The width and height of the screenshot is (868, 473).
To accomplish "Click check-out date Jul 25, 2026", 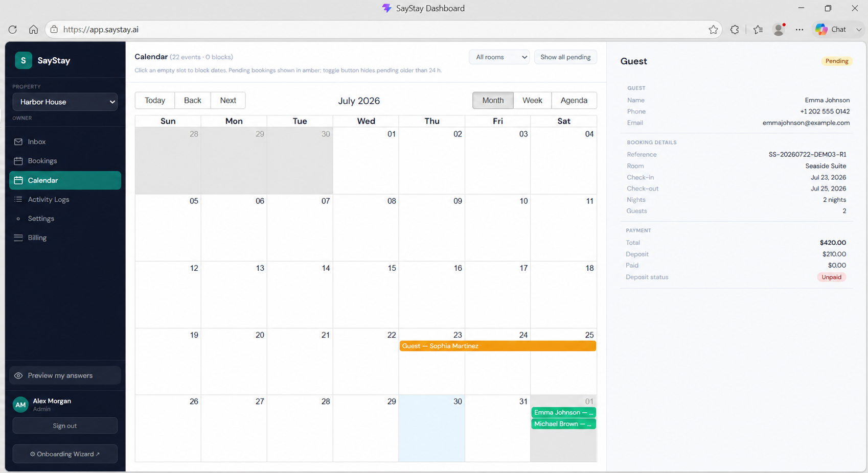I will tap(828, 188).
